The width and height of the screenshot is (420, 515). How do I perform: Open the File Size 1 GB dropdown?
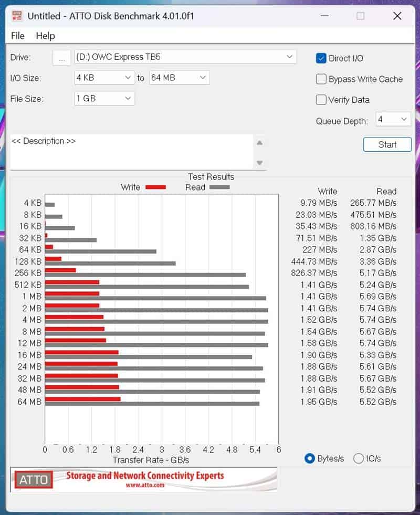click(x=104, y=98)
